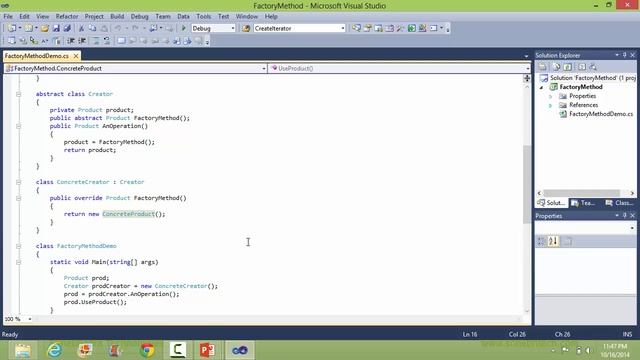Select FactoryMethodDemo.cs in Solution Explorer
640x360 pixels.
(x=601, y=114)
